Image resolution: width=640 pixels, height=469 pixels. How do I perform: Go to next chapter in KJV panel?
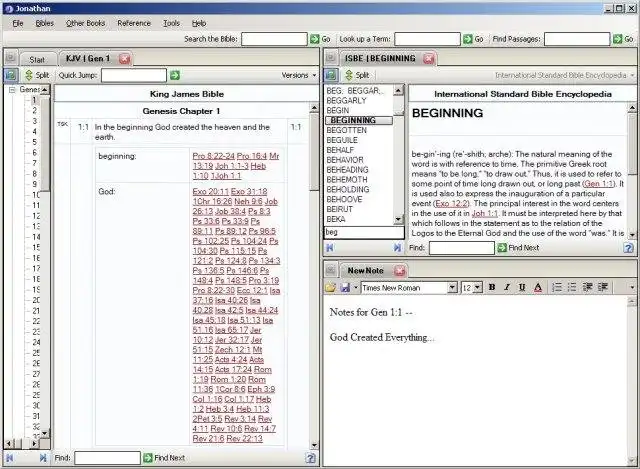(43, 458)
